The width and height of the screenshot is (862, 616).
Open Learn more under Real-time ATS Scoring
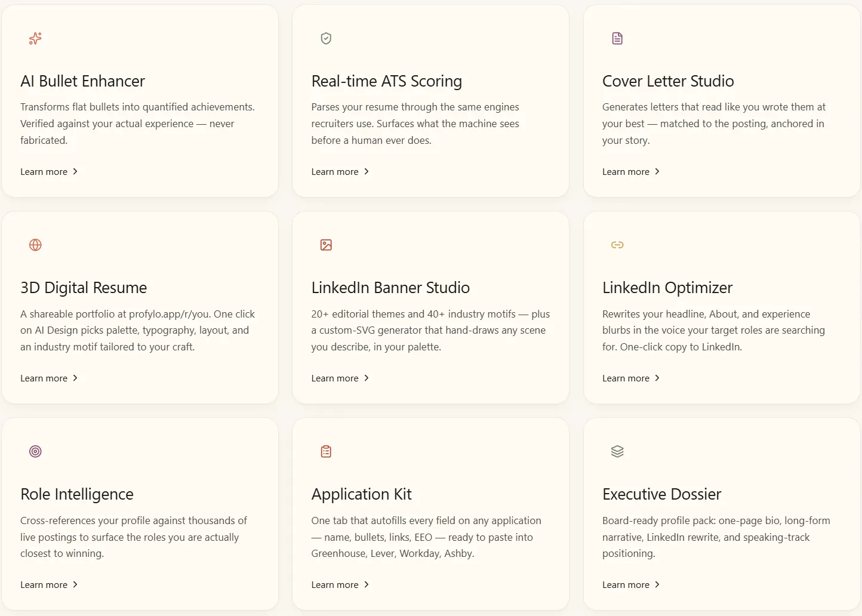(340, 172)
